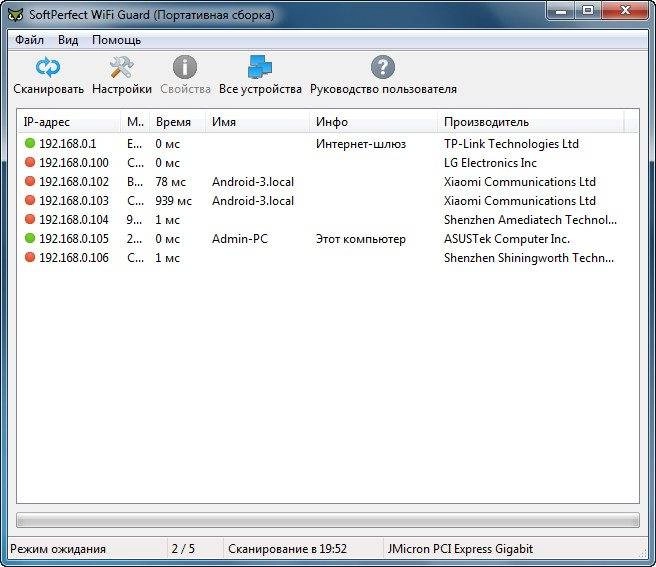
Task: Open the Помощь menu
Action: tap(116, 40)
